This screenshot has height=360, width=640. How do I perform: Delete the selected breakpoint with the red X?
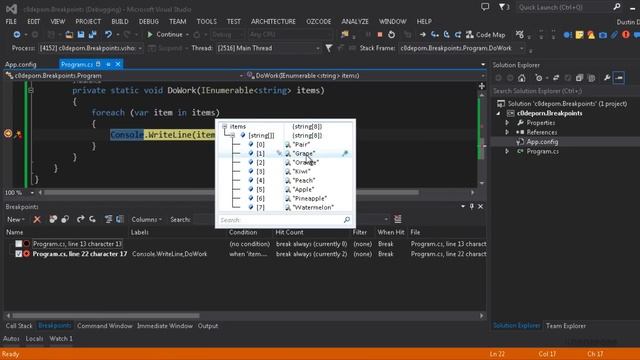[x=37, y=220]
